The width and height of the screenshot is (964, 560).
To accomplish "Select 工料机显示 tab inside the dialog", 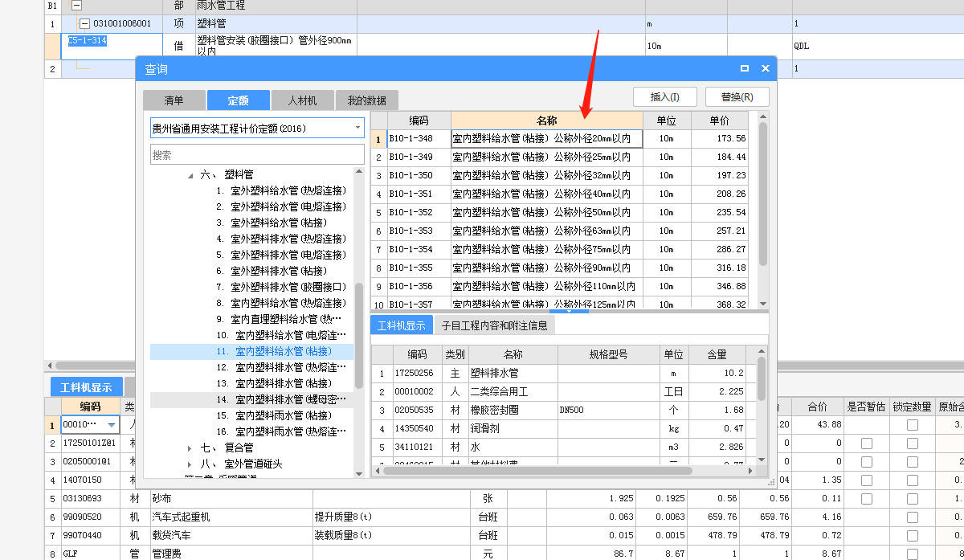I will click(401, 325).
